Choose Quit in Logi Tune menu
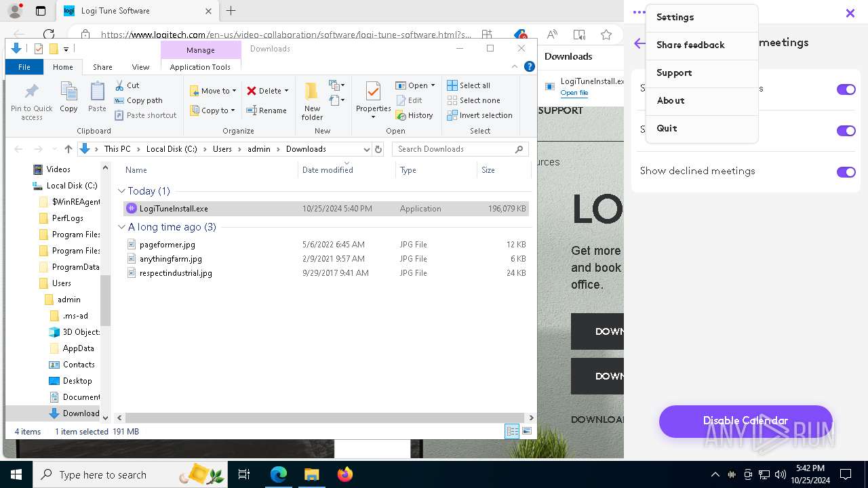The width and height of the screenshot is (868, 488). pos(702,129)
